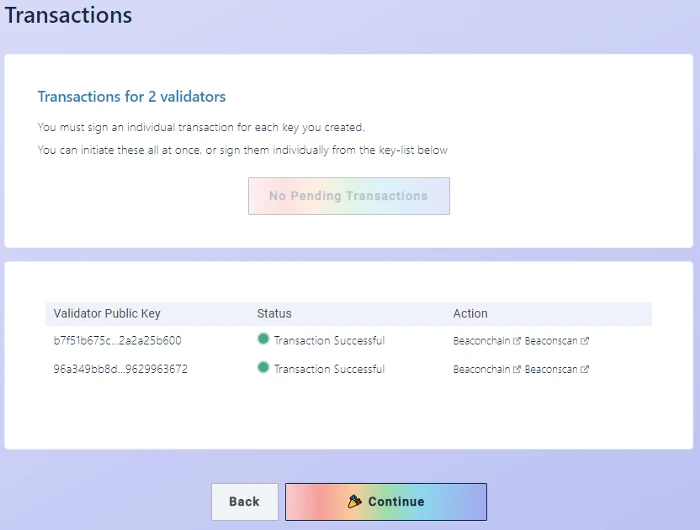
Task: Select public key 96a349bb8d...9629963672
Action: coord(121,369)
